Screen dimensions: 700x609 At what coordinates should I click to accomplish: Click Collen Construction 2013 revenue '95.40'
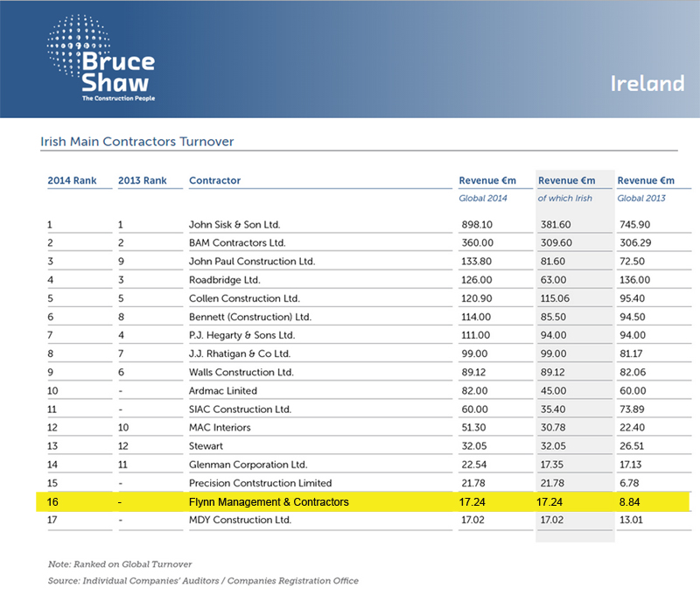tap(632, 298)
